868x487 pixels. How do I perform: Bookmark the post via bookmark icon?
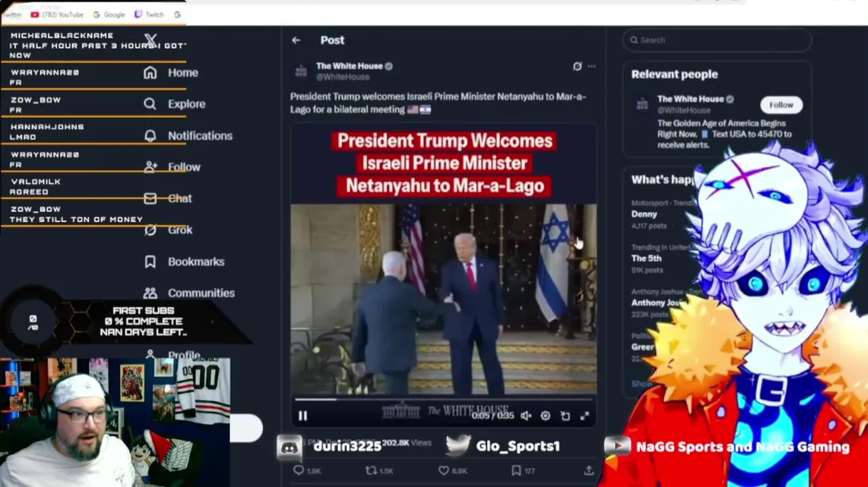(516, 470)
